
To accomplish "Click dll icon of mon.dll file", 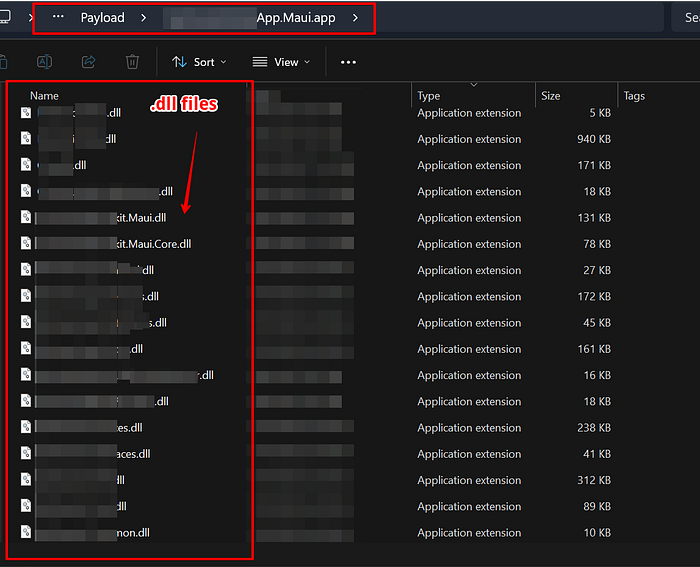I will [x=26, y=532].
